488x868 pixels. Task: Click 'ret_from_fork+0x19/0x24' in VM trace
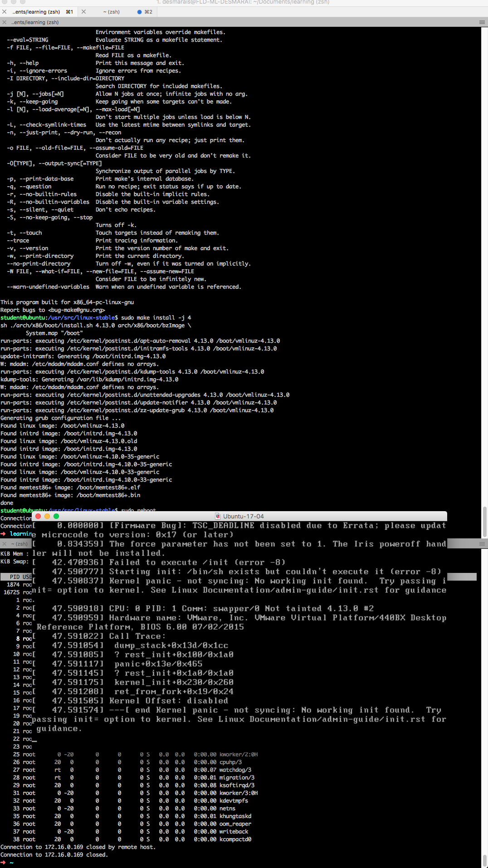174,691
